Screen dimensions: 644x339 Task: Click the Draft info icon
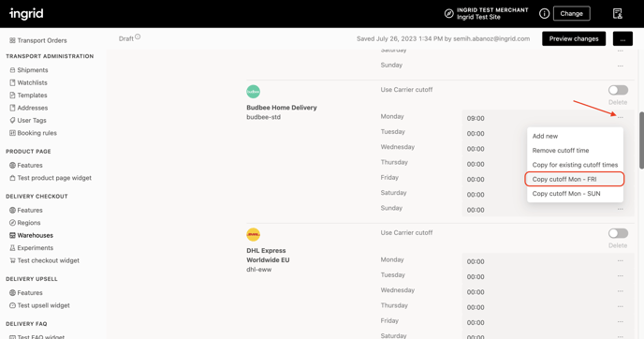138,37
